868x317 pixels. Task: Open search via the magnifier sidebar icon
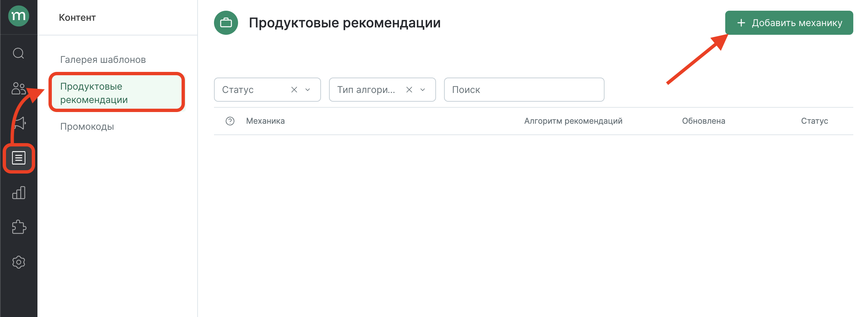18,53
